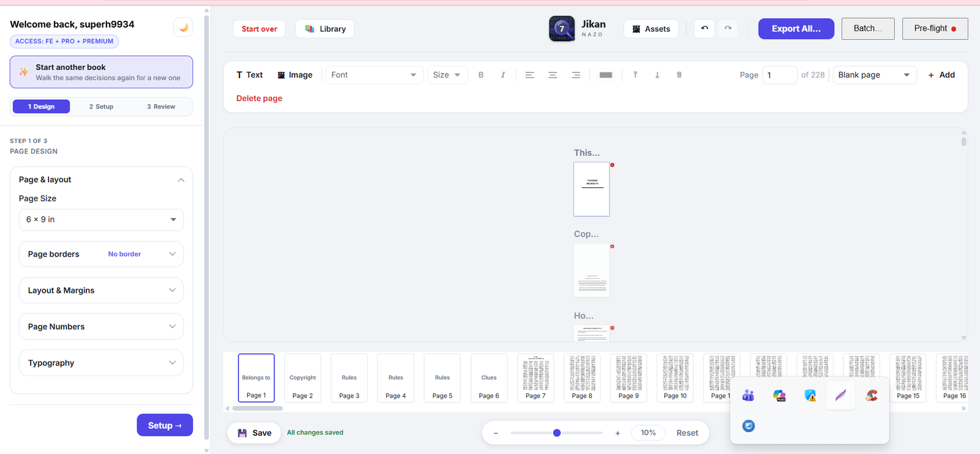Expand the Page borders section
The height and width of the screenshot is (454, 980).
click(101, 254)
